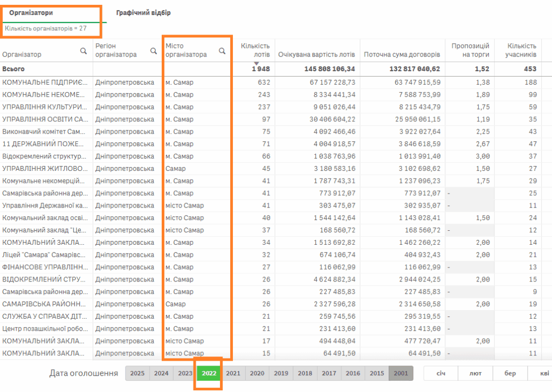552x392 pixels.
Task: Select Ліцей "Самара" organizer cell
Action: point(44,255)
